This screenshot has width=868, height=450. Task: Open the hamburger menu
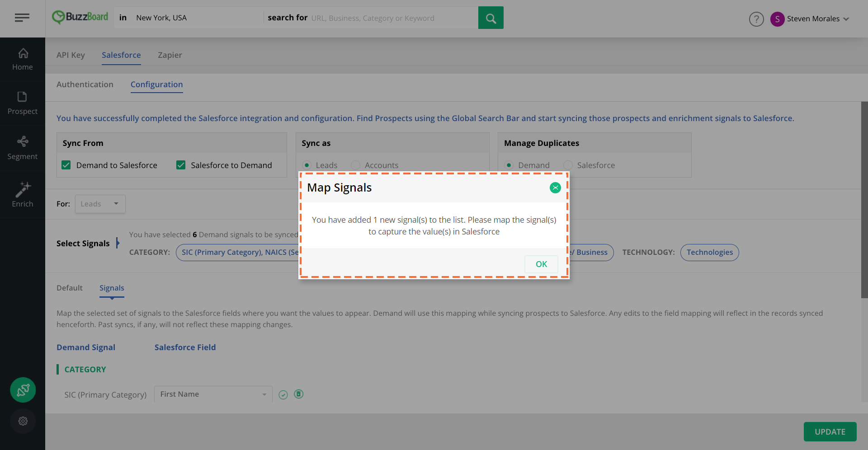[22, 18]
